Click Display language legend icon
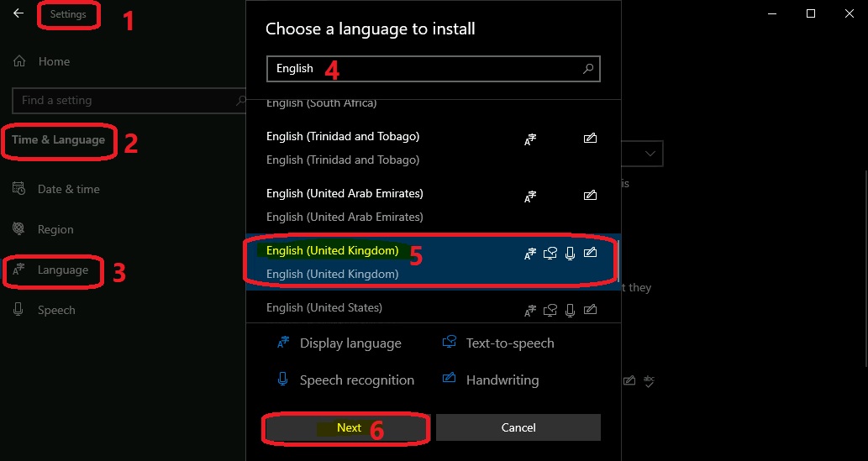868x461 pixels. coord(283,343)
